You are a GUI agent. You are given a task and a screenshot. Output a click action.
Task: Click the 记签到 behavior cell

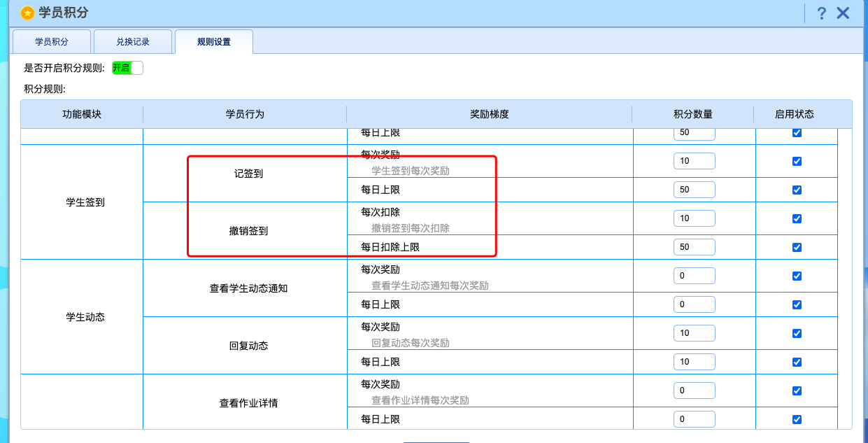point(245,174)
